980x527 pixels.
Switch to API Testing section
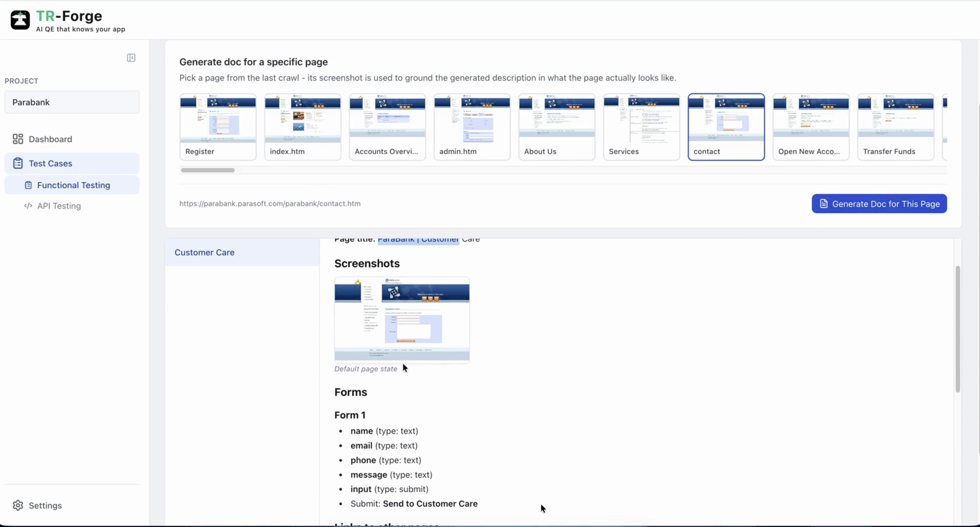tap(72, 206)
